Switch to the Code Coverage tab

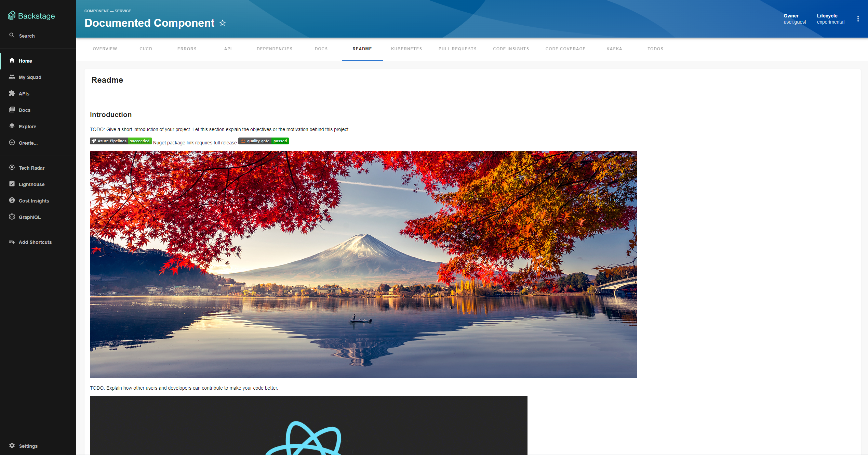[565, 49]
